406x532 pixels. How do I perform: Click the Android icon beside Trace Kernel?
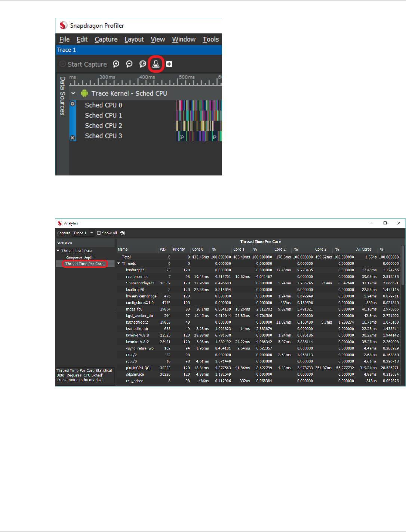click(84, 93)
